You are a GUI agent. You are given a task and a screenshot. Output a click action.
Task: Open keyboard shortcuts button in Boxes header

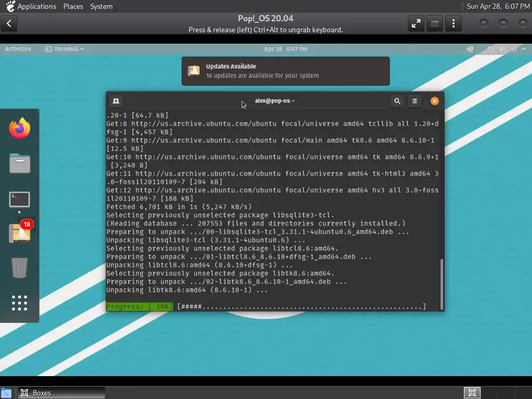pyautogui.click(x=435, y=23)
